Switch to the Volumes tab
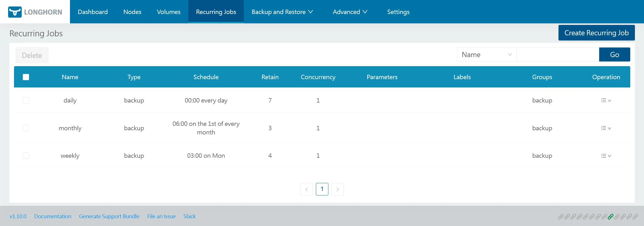The image size is (644, 226). tap(168, 12)
